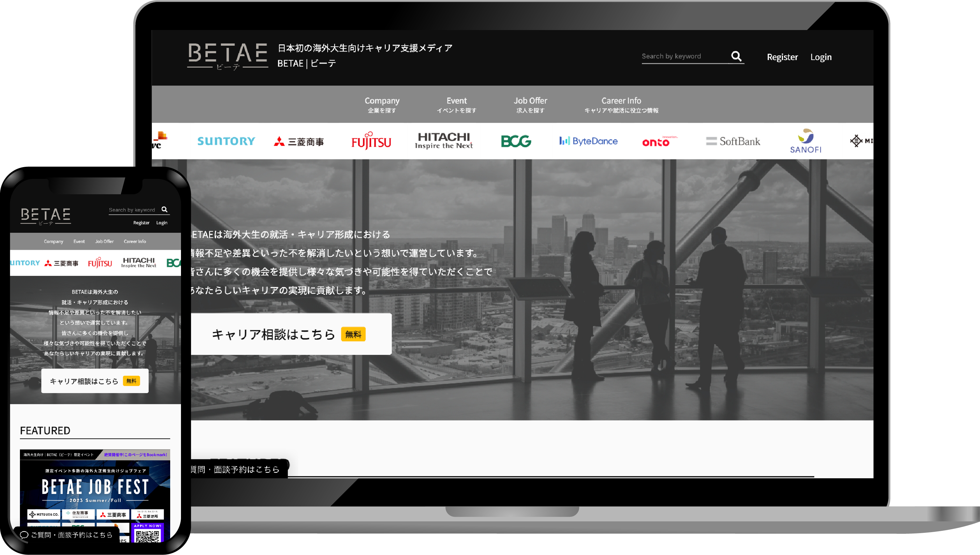Expand the Event イベントを探す dropdown
Viewport: 980px width, 555px height.
(x=457, y=104)
